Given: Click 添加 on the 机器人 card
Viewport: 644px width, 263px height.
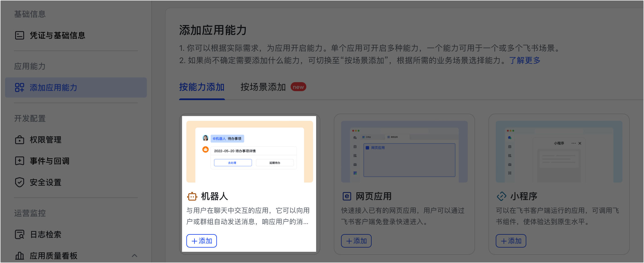Looking at the screenshot, I should coord(201,241).
